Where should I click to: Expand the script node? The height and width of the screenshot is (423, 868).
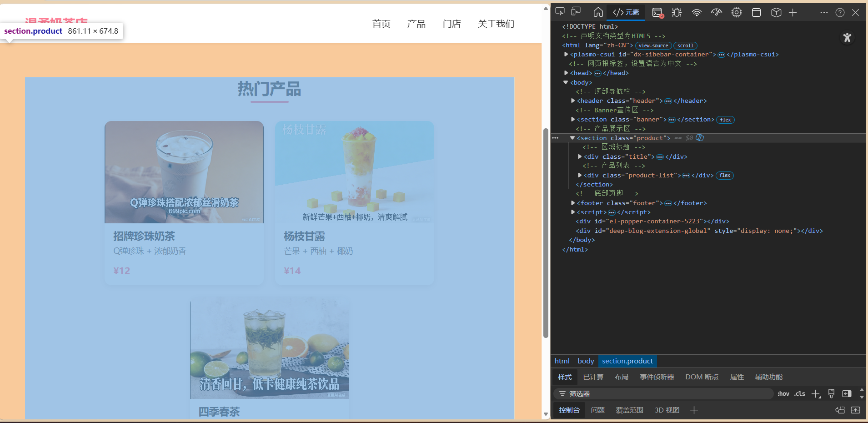pyautogui.click(x=573, y=212)
